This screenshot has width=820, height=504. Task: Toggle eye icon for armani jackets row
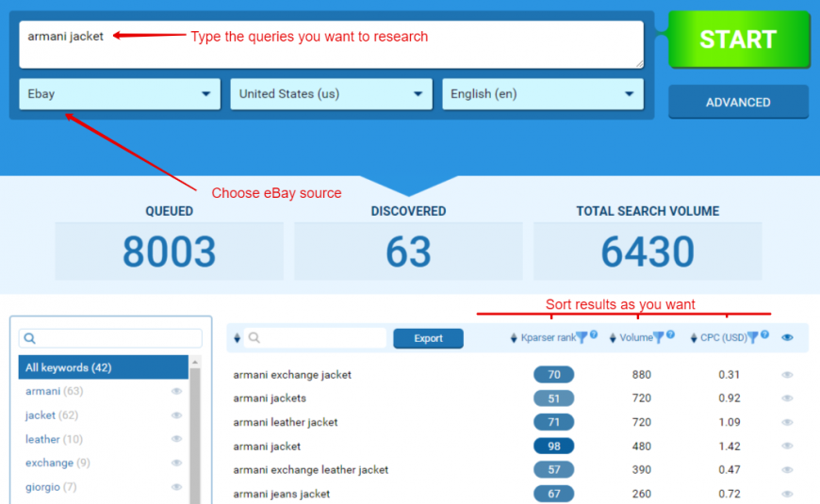(787, 398)
